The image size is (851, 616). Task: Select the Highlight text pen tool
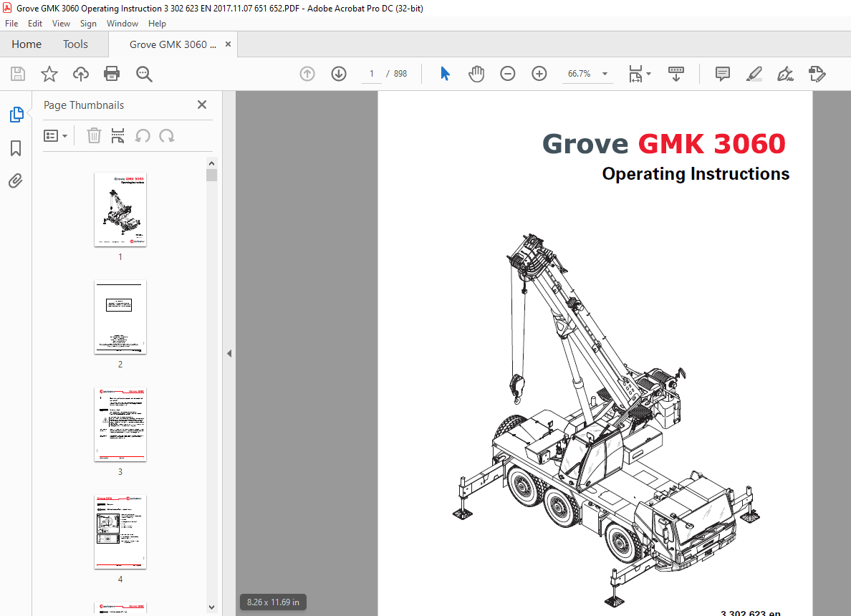tap(754, 74)
